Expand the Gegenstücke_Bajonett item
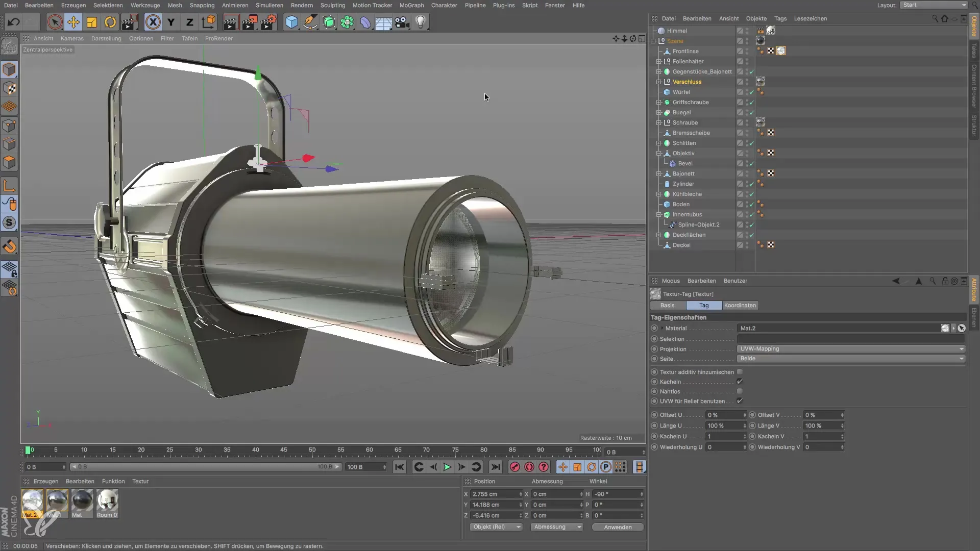This screenshot has height=551, width=980. [x=658, y=71]
